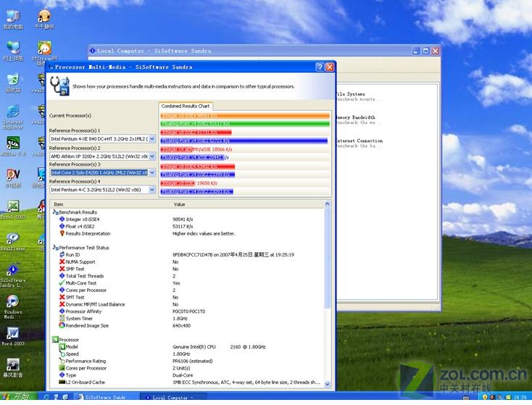
Task: Select the Performance Test Status group row
Action: (x=186, y=248)
